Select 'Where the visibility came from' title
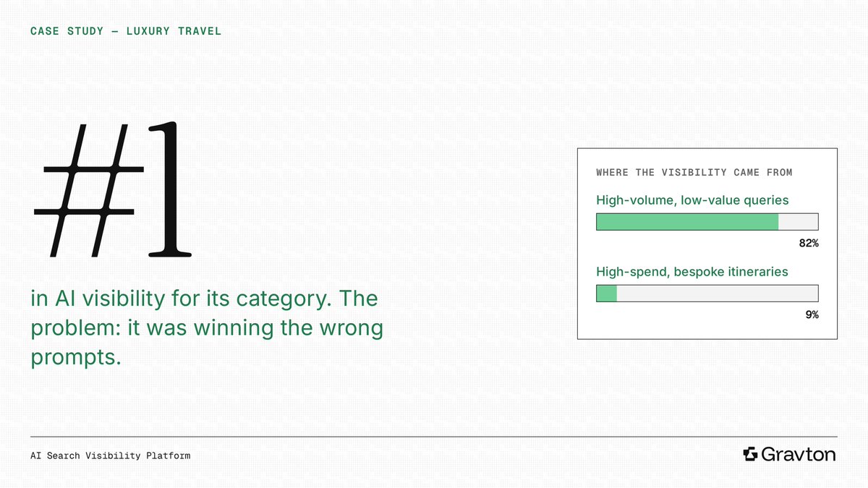Viewport: 868px width, 488px height. coord(694,173)
